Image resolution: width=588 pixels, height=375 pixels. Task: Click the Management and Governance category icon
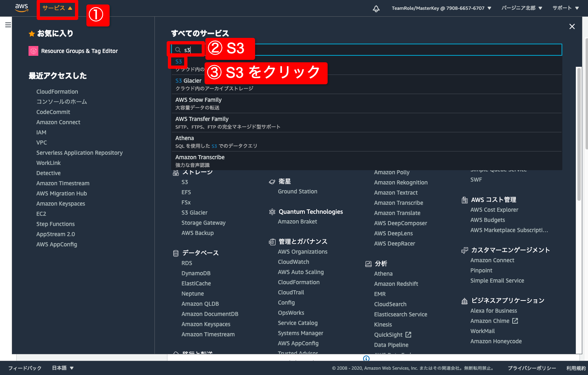click(272, 242)
